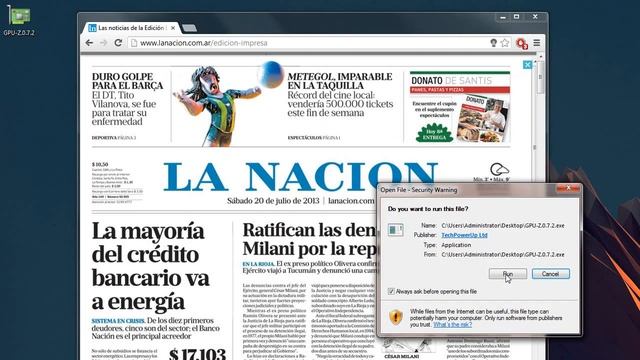640x360 pixels.
Task: Click the security shield icon in dialog
Action: point(396,317)
